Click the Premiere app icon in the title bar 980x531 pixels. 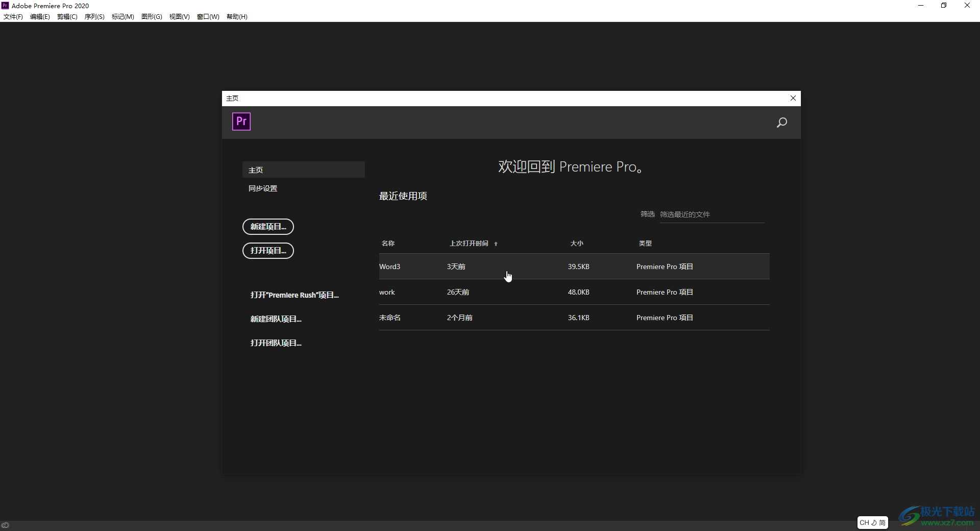pyautogui.click(x=5, y=6)
